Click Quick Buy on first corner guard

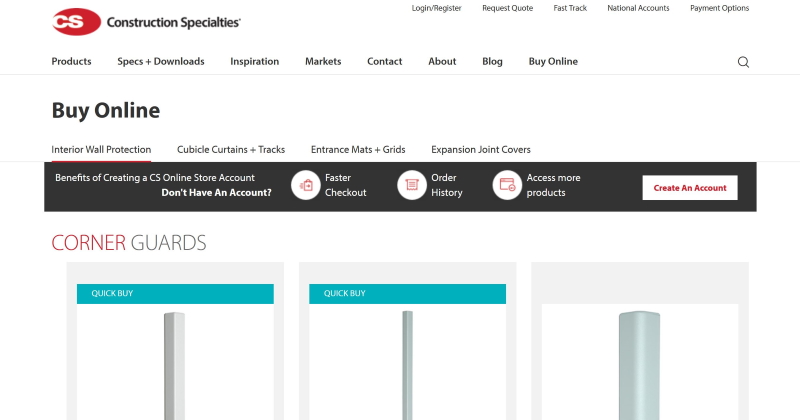175,293
